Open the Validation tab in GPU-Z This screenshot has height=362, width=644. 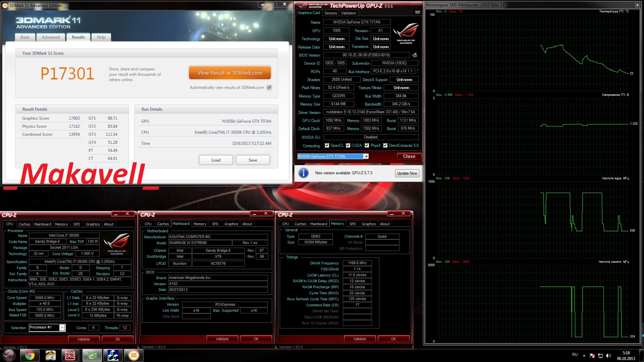coord(348,13)
